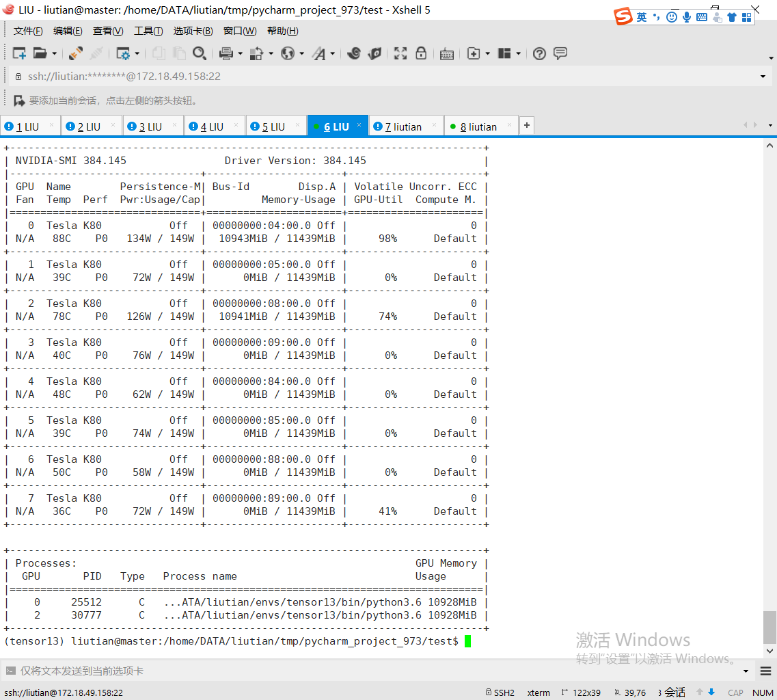
Task: Toggle Sogou input language from 英
Action: pyautogui.click(x=641, y=16)
